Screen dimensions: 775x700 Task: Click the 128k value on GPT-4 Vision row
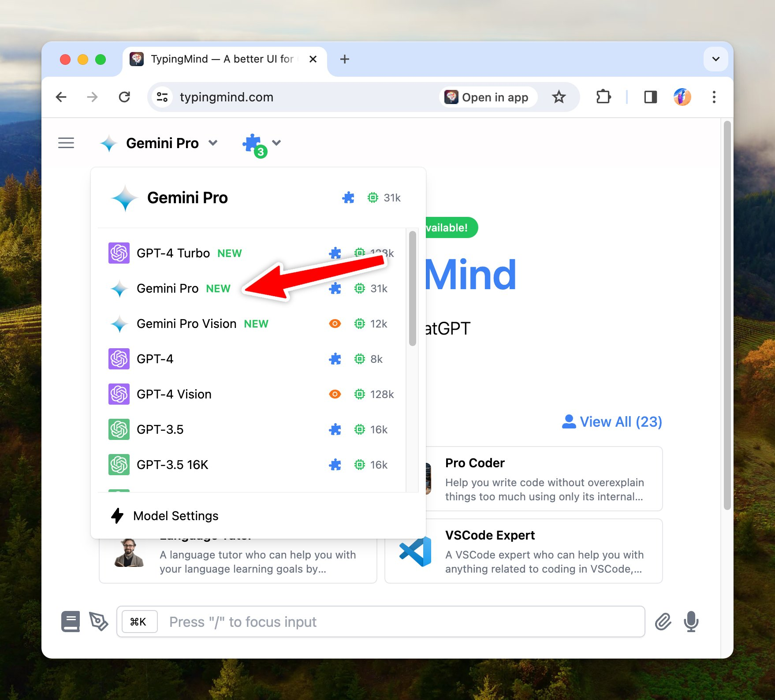(382, 395)
